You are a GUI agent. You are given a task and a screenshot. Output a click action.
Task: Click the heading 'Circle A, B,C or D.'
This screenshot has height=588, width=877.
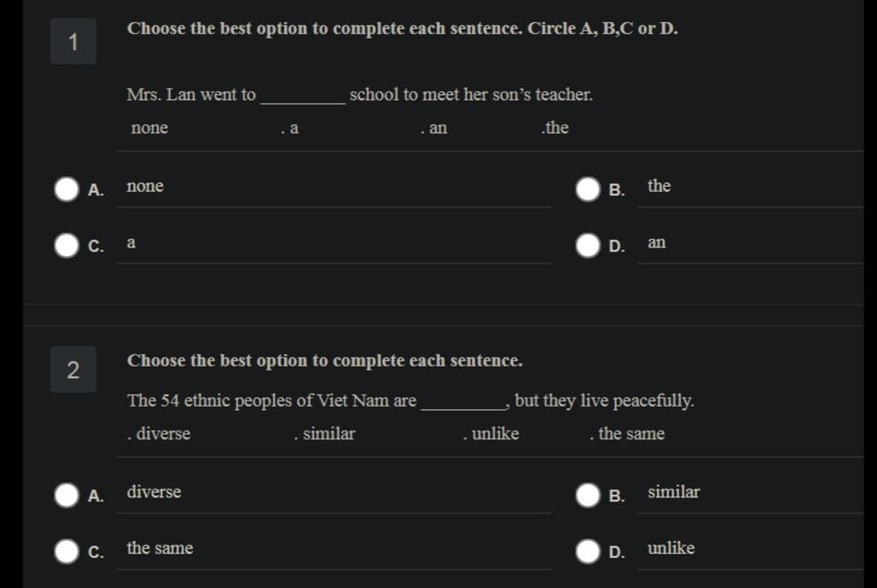(603, 28)
